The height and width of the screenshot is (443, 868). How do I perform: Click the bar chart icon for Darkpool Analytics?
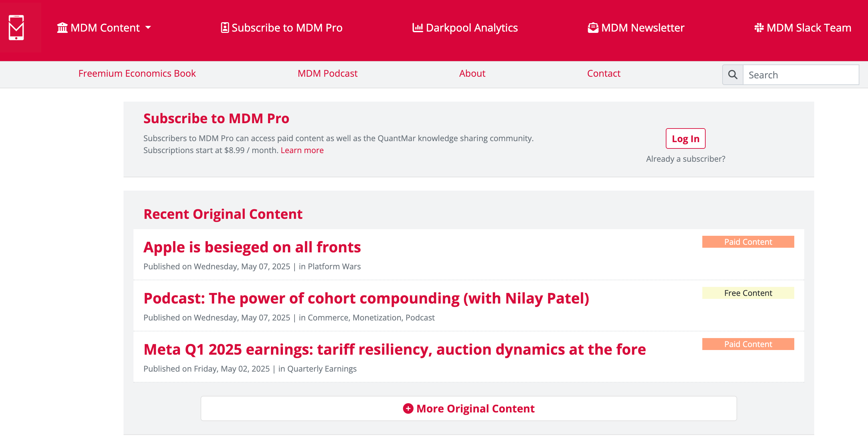[417, 28]
